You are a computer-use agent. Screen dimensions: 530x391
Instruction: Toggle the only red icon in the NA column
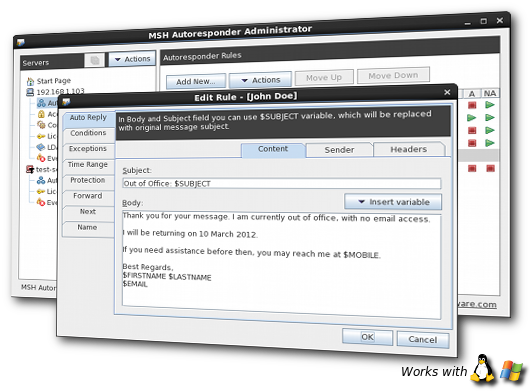coord(490,168)
